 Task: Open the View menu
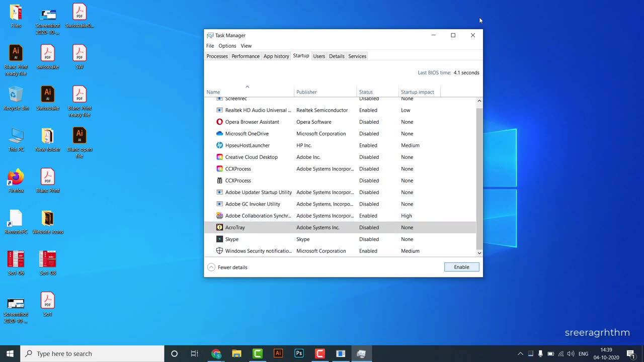click(246, 46)
